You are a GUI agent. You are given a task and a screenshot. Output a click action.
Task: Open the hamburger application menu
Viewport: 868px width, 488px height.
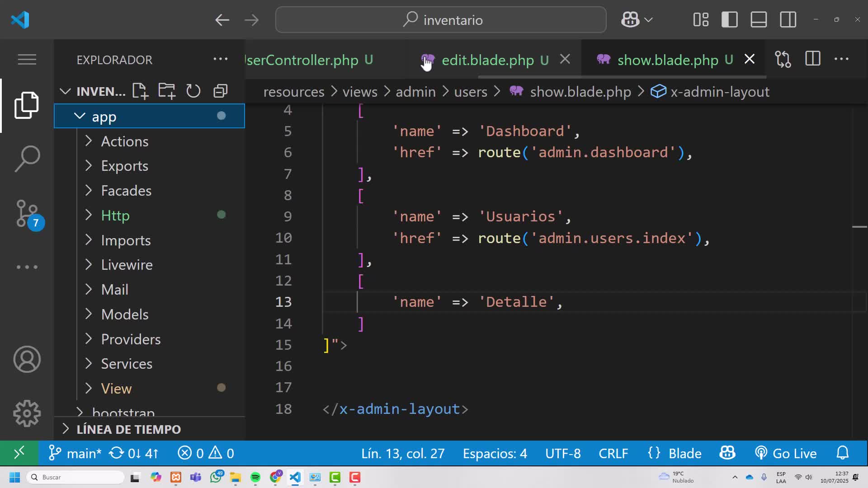pos(27,60)
